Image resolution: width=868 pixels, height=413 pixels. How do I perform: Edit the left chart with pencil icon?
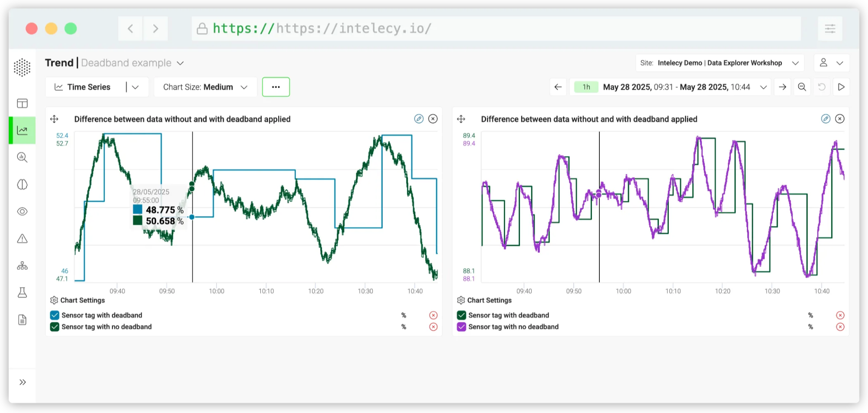[x=418, y=119]
